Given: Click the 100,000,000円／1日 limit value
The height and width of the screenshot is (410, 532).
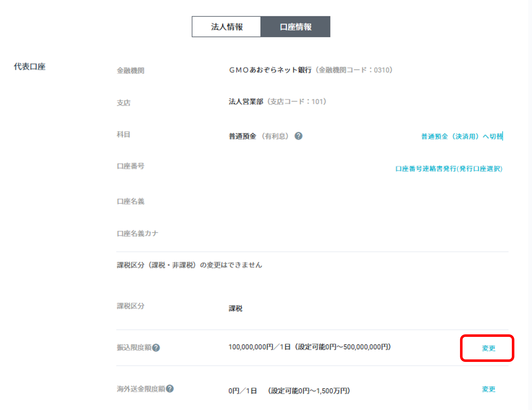Looking at the screenshot, I should 259,347.
